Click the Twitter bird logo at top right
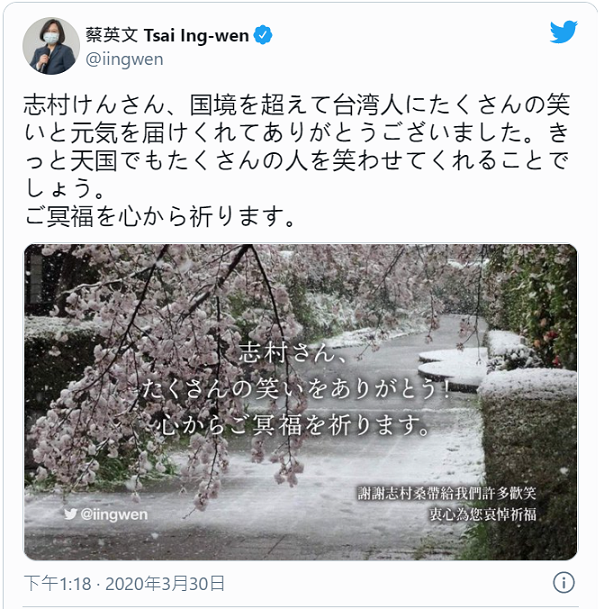 (x=563, y=32)
